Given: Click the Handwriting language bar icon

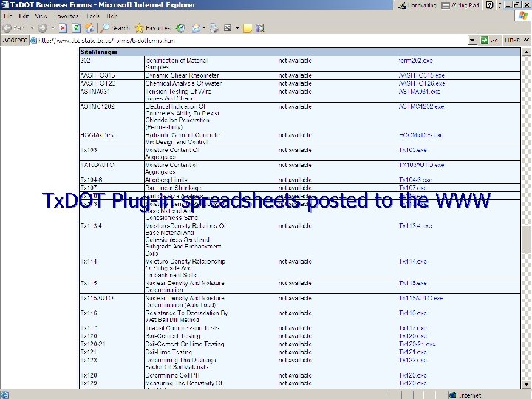Looking at the screenshot, I should tap(417, 5).
